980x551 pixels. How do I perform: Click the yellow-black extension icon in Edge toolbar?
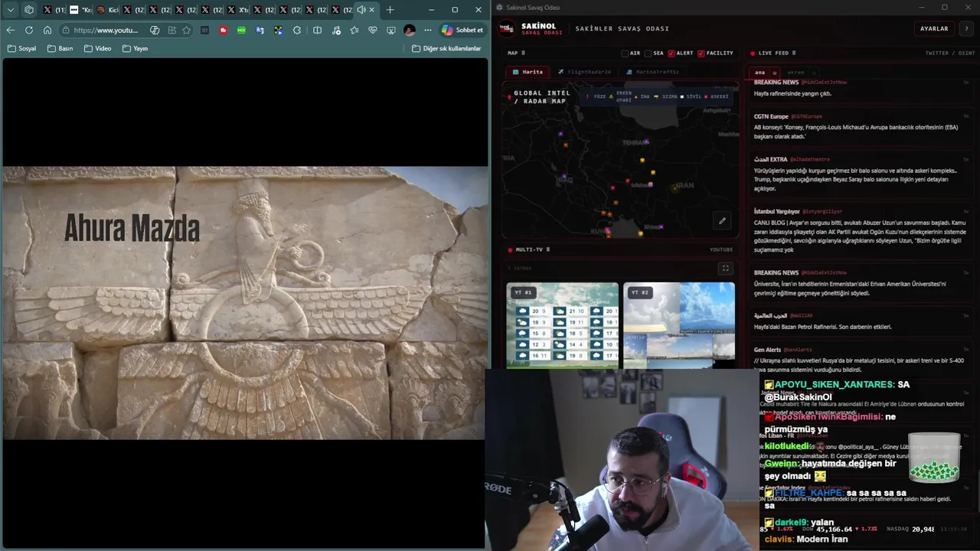278,30
